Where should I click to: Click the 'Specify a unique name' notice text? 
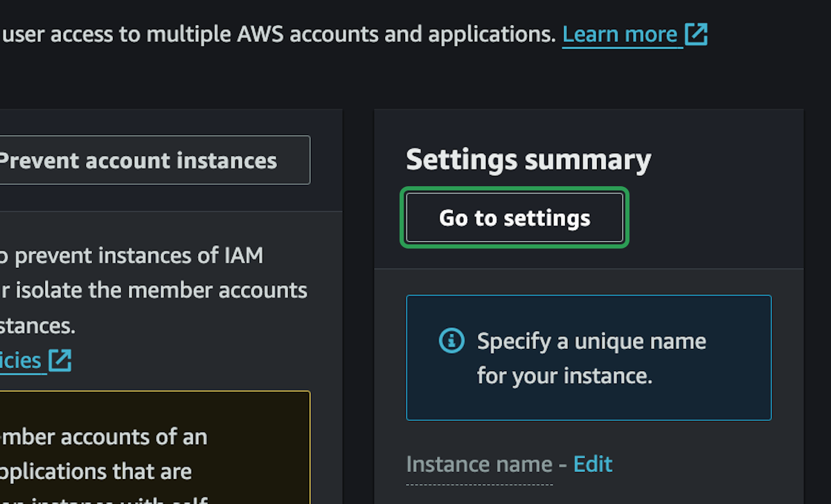[x=591, y=359]
